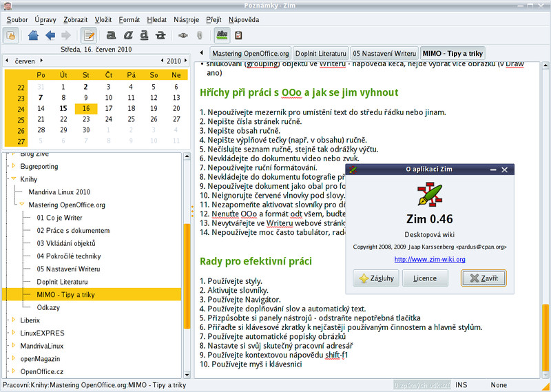Open the Soubor menu
The image size is (551, 392).
17,20
